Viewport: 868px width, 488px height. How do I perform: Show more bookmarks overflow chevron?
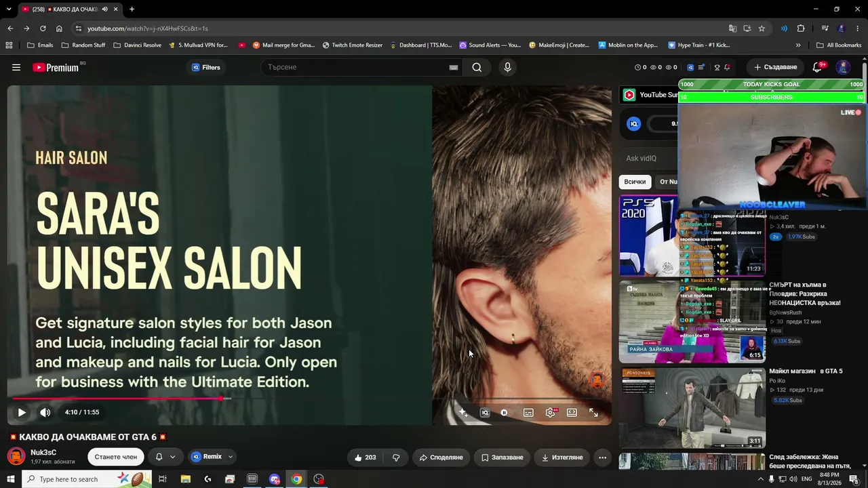[x=798, y=45]
